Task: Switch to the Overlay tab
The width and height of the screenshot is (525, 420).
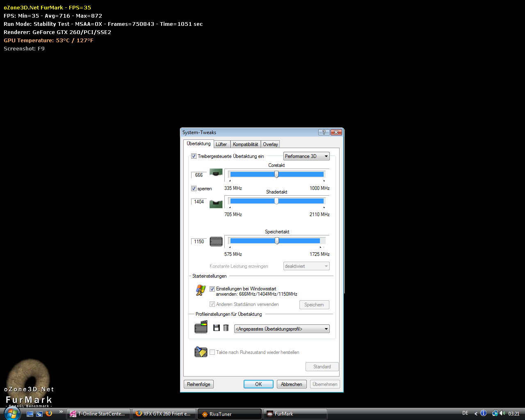Action: click(x=270, y=144)
